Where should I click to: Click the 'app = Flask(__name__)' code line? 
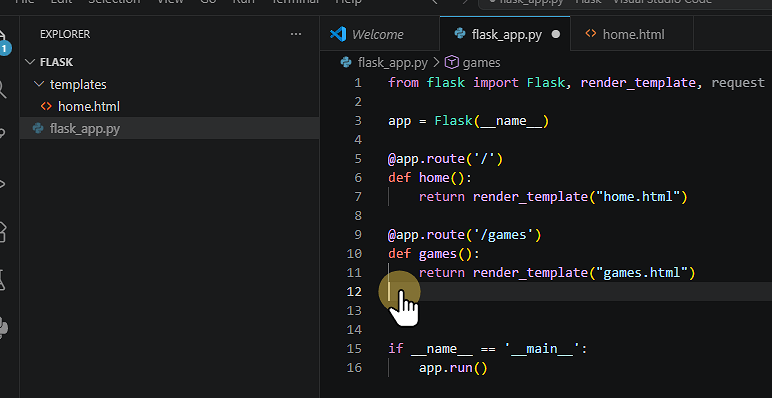pos(468,121)
